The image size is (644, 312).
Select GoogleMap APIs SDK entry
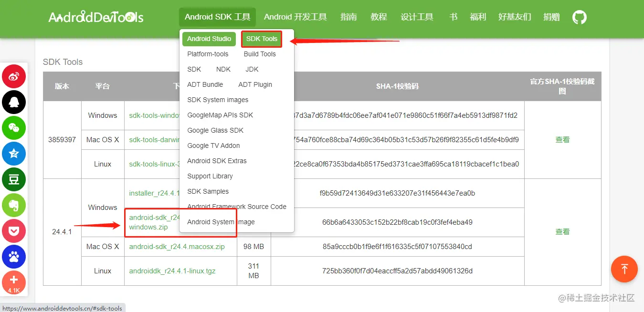(220, 115)
